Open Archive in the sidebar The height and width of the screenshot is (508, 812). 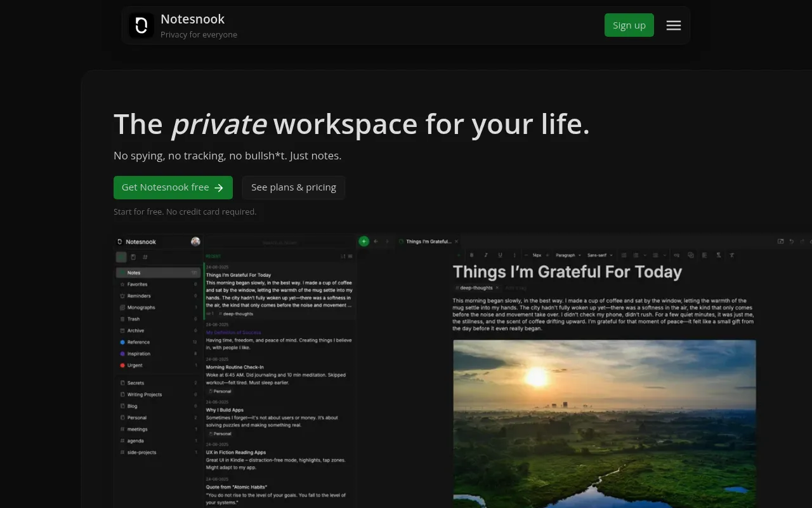(159, 330)
